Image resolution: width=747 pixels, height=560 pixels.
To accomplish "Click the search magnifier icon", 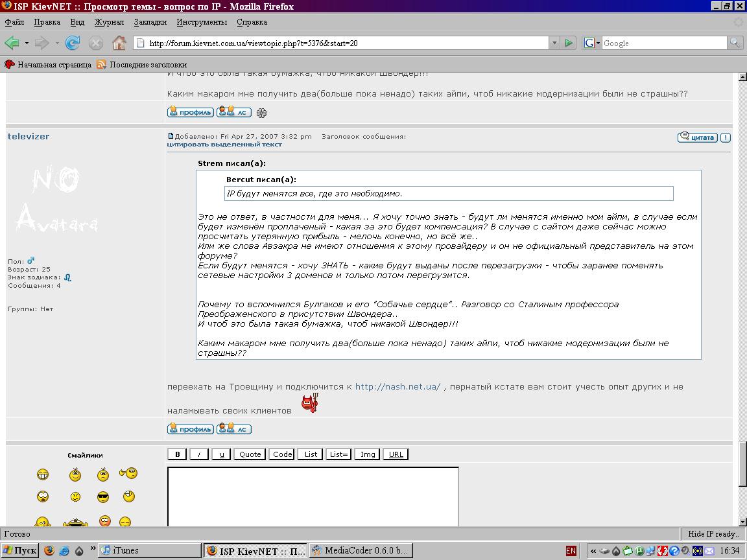I will coord(735,43).
